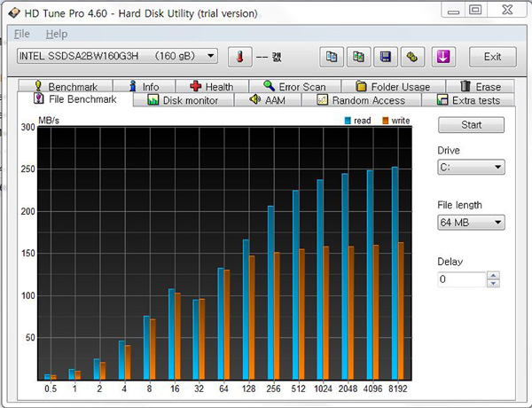The height and width of the screenshot is (408, 532).
Task: Click the 1024 x-axis label
Action: pos(323,388)
